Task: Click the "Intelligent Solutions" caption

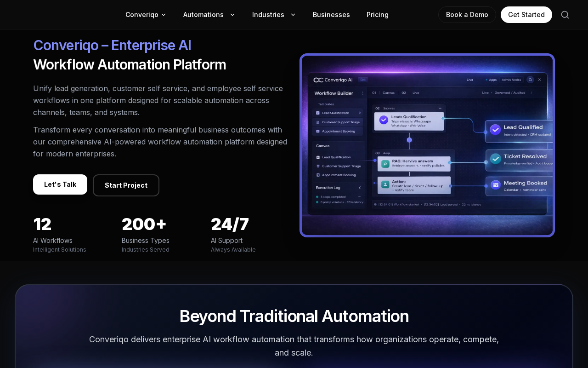Action: pyautogui.click(x=60, y=250)
